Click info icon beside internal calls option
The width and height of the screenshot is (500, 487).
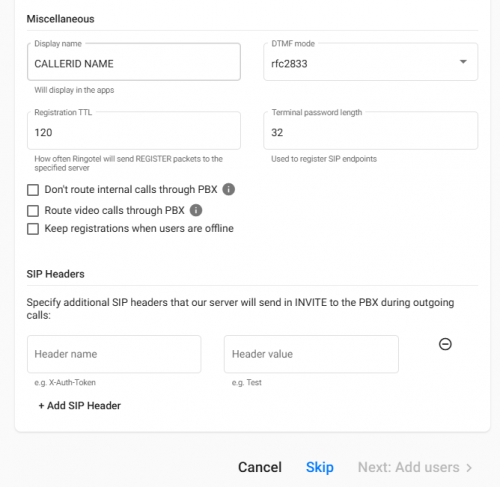point(229,189)
